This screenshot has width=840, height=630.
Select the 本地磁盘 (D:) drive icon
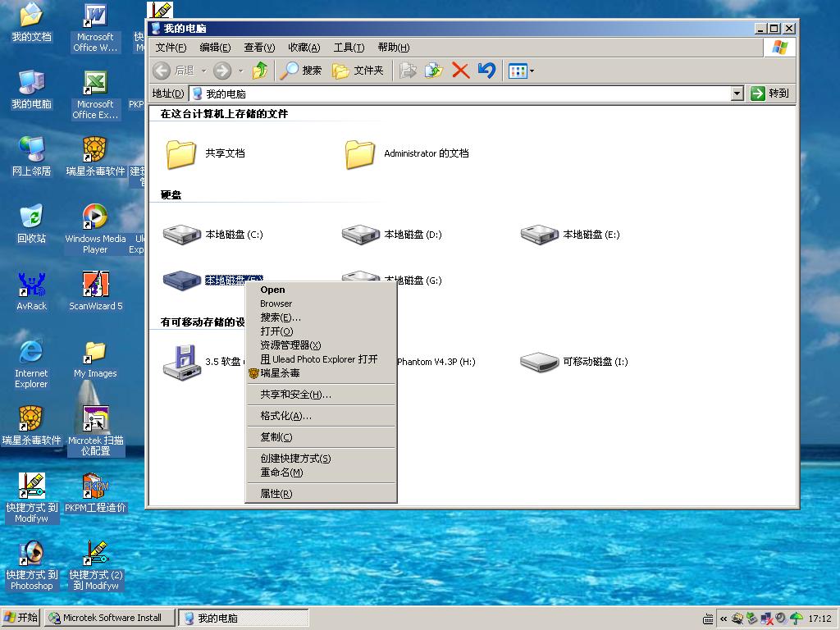[361, 235]
